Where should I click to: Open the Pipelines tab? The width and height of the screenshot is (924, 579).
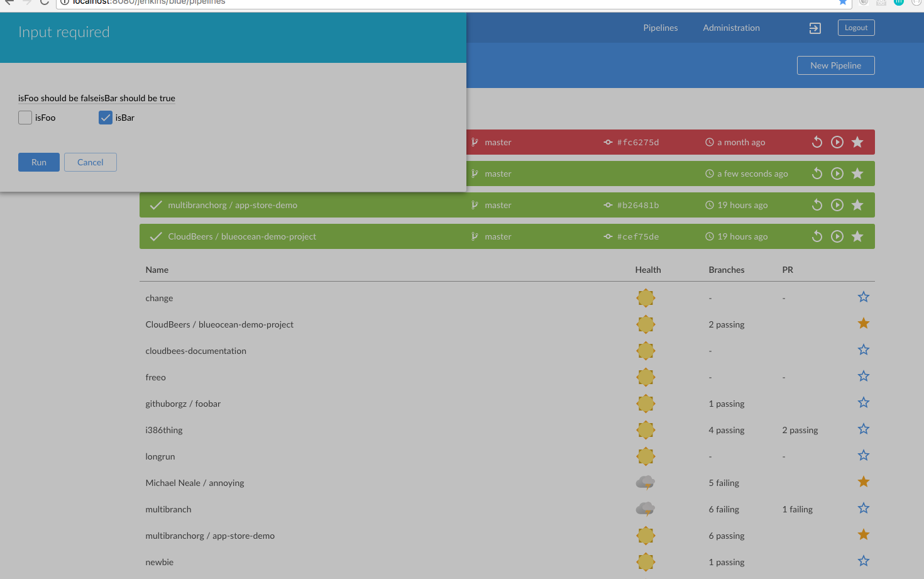tap(660, 28)
